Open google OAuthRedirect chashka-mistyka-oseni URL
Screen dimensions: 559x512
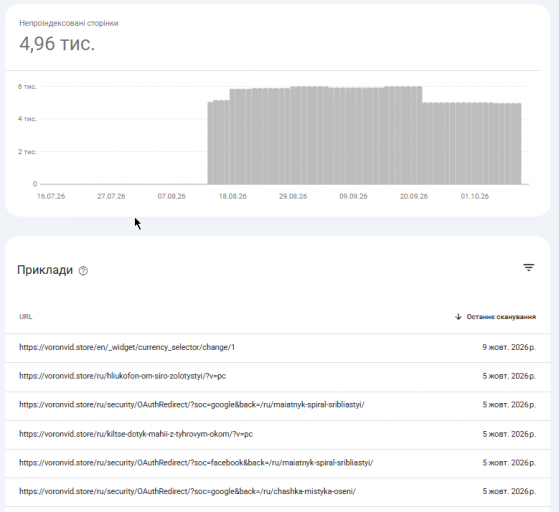pos(188,491)
